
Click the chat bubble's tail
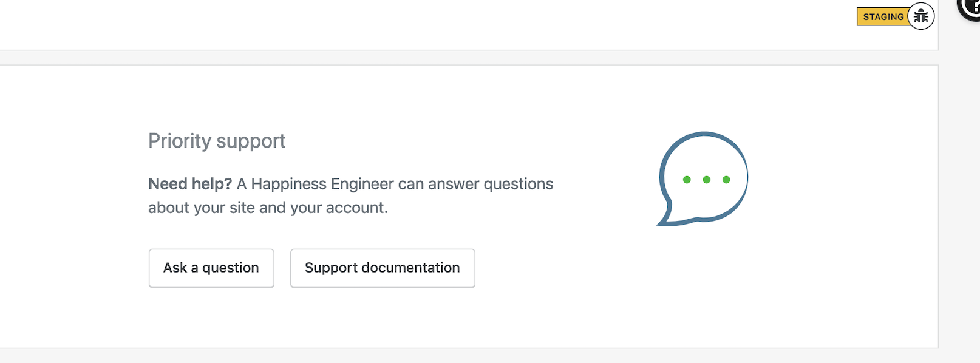(666, 217)
